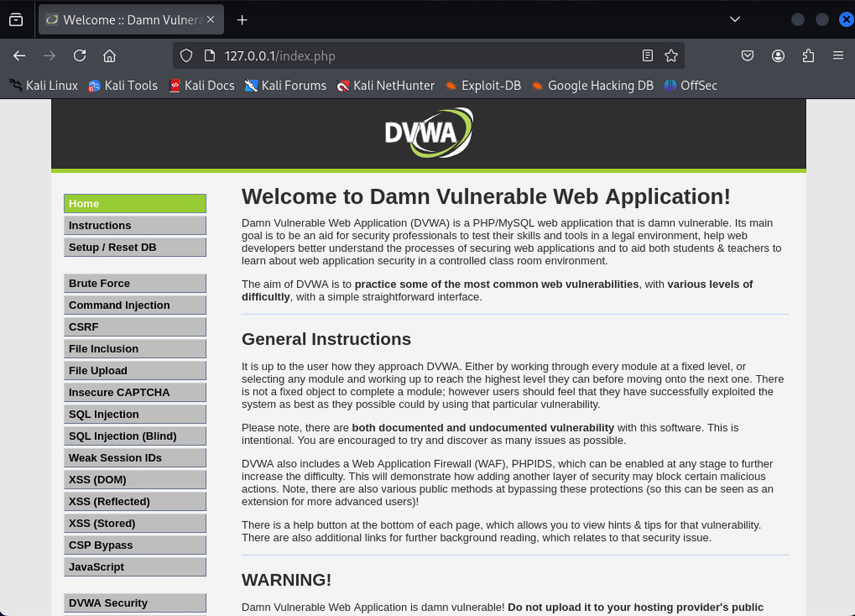This screenshot has height=616, width=855.
Task: Open the XSS (DOM) module
Action: coord(135,480)
